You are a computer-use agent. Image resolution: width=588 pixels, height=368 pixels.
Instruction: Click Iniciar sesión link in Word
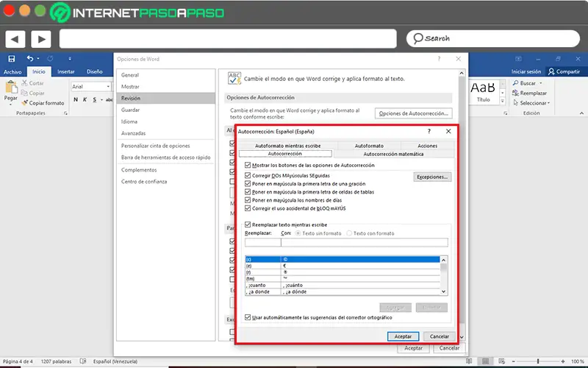(x=526, y=71)
